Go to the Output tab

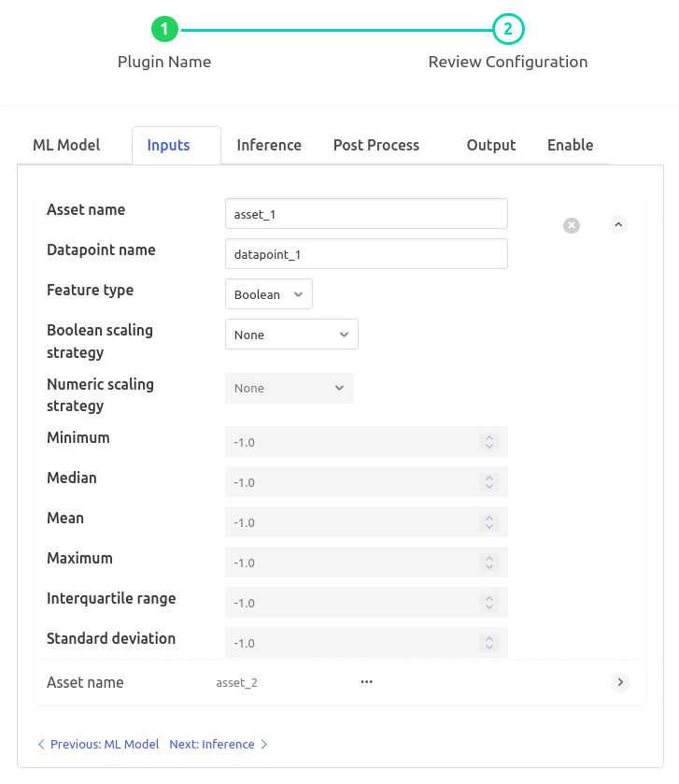pyautogui.click(x=491, y=145)
